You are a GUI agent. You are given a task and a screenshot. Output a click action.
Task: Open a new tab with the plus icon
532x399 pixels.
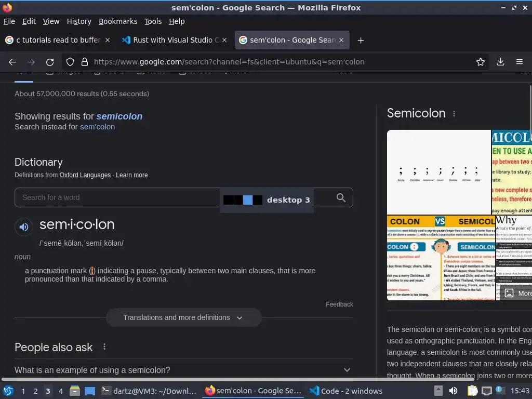(x=361, y=41)
